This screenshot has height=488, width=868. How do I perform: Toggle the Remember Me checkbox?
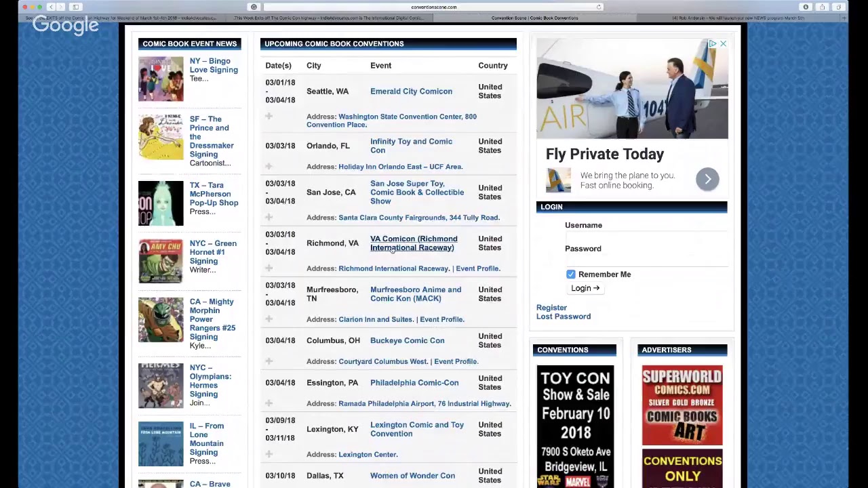571,274
